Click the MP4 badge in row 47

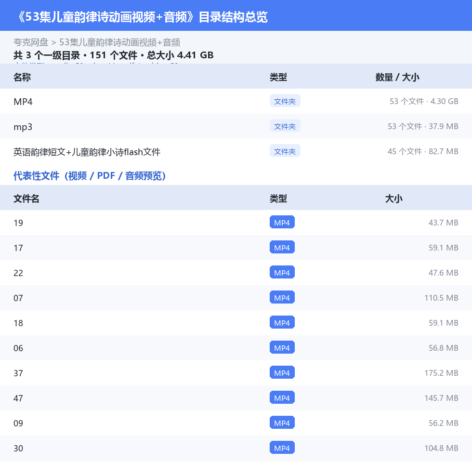click(282, 398)
